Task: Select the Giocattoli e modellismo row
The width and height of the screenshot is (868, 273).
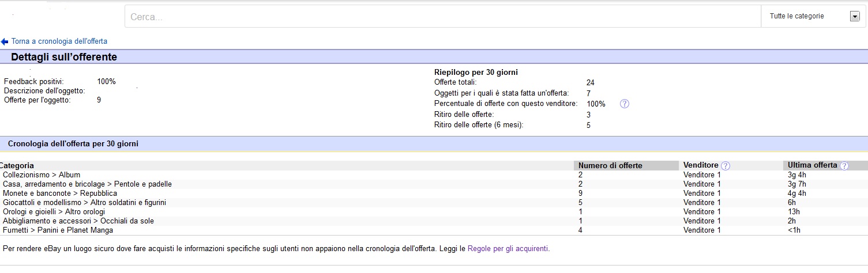Action: [434, 202]
